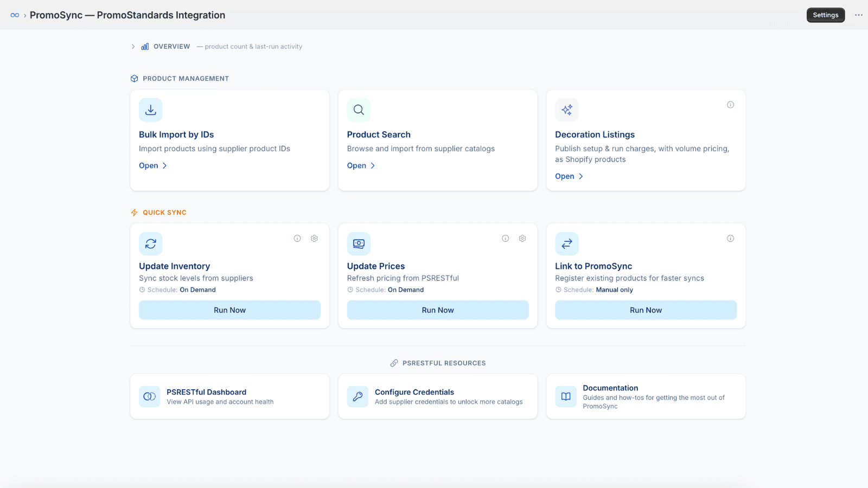Click the Update Prices money icon
Screen dimensions: 868x488
pyautogui.click(x=359, y=244)
